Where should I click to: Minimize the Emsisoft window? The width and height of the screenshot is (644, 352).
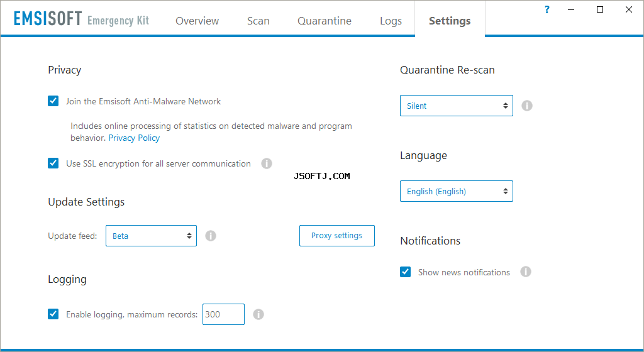point(571,9)
